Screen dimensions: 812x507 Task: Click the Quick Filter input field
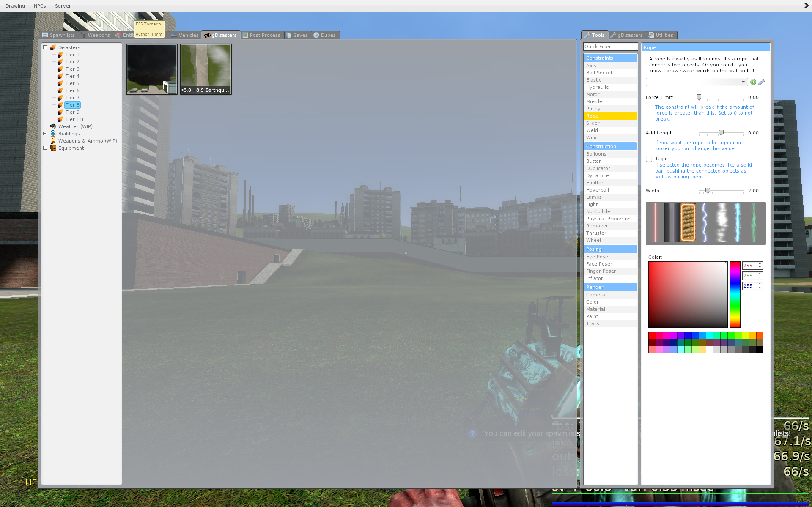[x=610, y=47]
